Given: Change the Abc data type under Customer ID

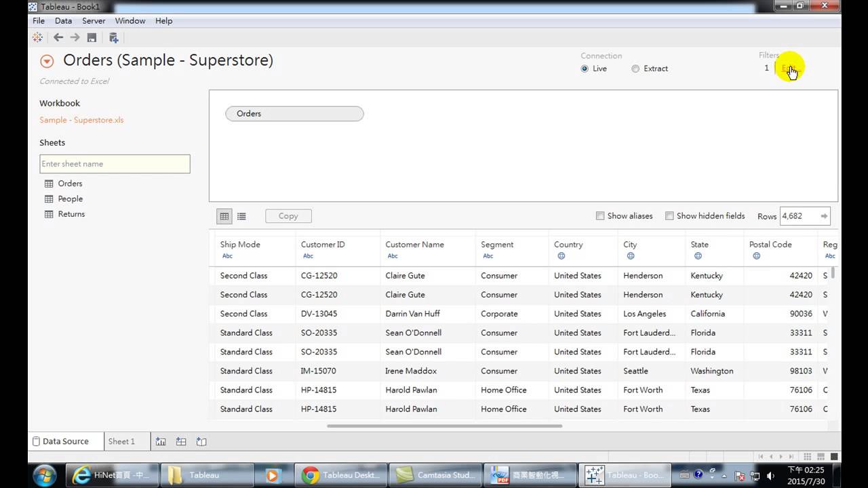Looking at the screenshot, I should 308,256.
